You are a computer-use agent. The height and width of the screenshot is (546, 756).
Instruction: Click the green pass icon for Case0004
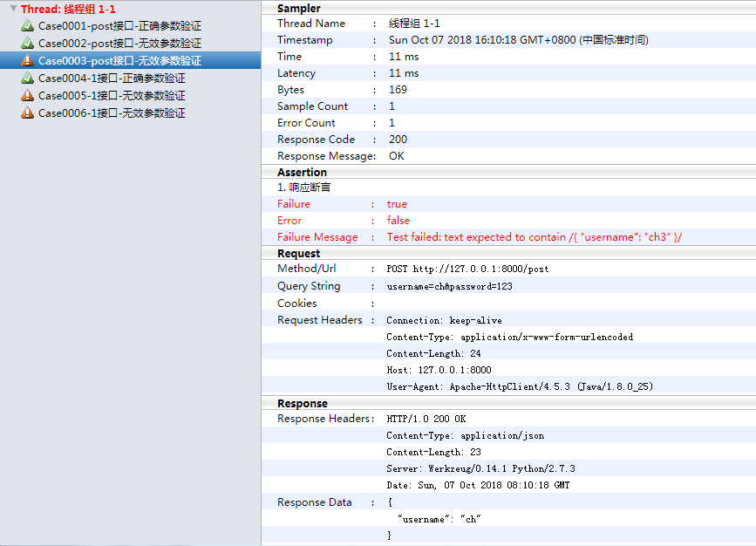click(x=28, y=78)
